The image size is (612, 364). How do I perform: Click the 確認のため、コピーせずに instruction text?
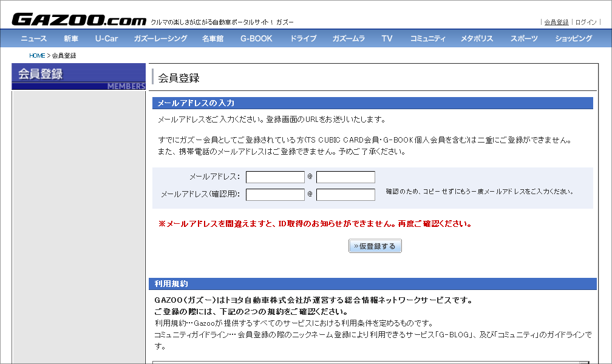[x=479, y=192]
